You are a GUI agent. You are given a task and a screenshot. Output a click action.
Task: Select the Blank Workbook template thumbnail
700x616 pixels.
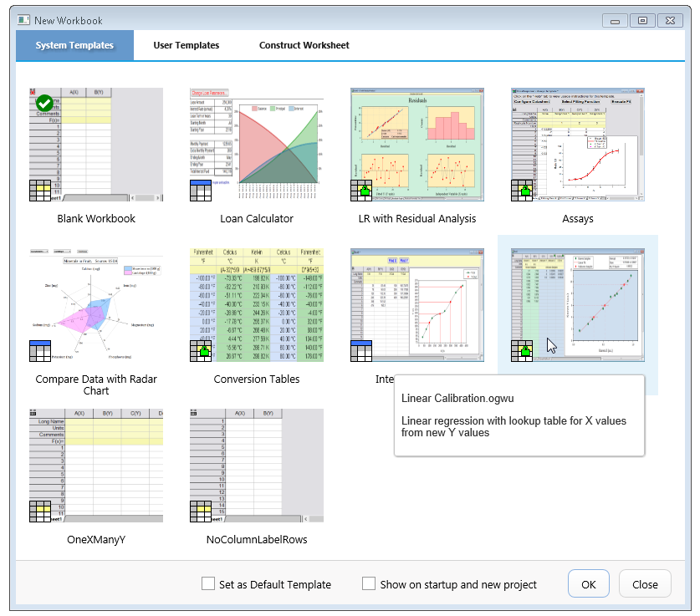(96, 145)
